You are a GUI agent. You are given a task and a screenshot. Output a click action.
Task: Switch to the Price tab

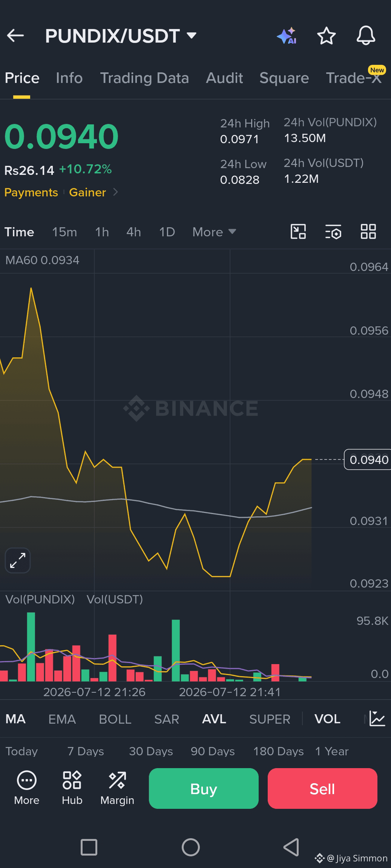(x=22, y=78)
